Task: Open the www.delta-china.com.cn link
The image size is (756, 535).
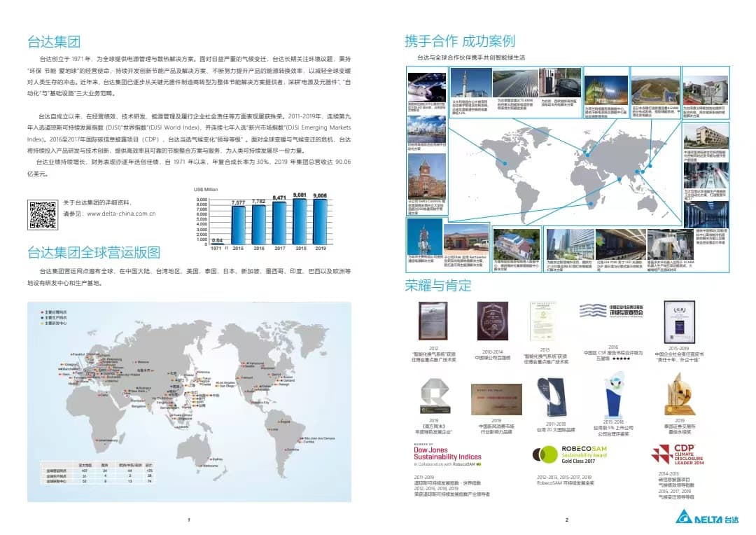Action: (121, 214)
